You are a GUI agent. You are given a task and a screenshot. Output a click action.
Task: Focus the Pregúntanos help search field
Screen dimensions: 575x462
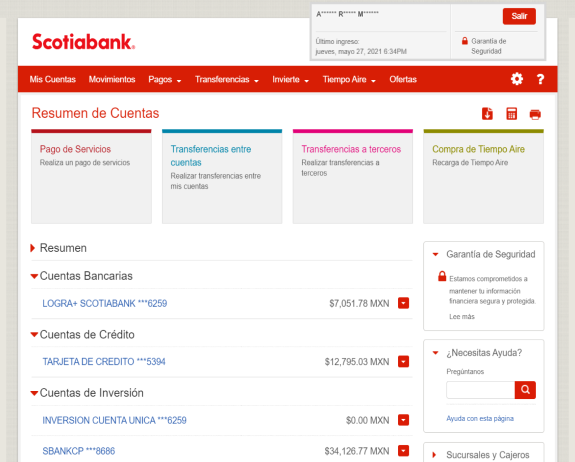[480, 390]
